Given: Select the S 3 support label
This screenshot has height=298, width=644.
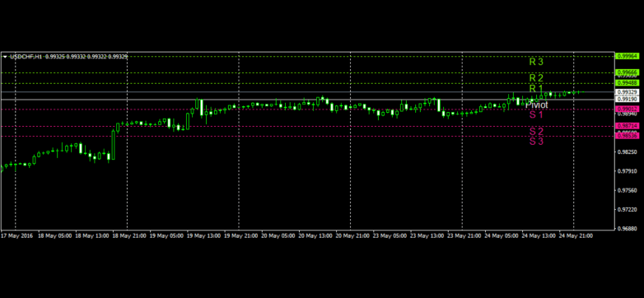Looking at the screenshot, I should click(536, 142).
